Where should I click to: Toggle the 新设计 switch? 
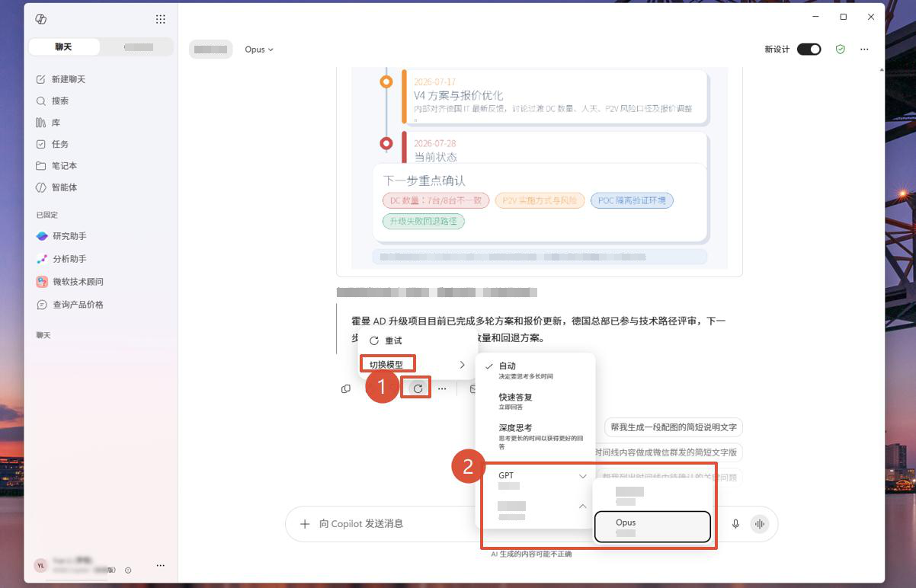(x=809, y=49)
